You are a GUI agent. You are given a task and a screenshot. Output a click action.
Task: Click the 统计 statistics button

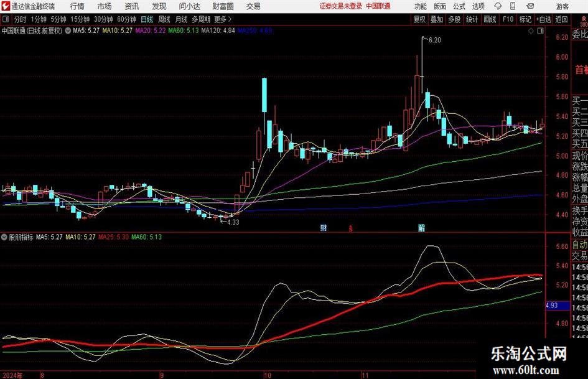pos(472,19)
